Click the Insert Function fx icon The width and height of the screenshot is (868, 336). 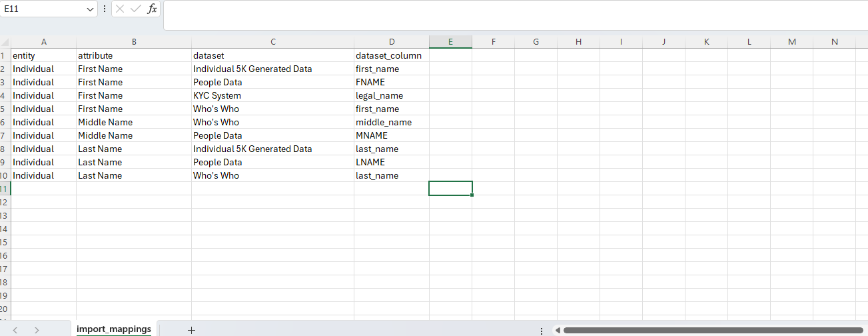click(152, 9)
